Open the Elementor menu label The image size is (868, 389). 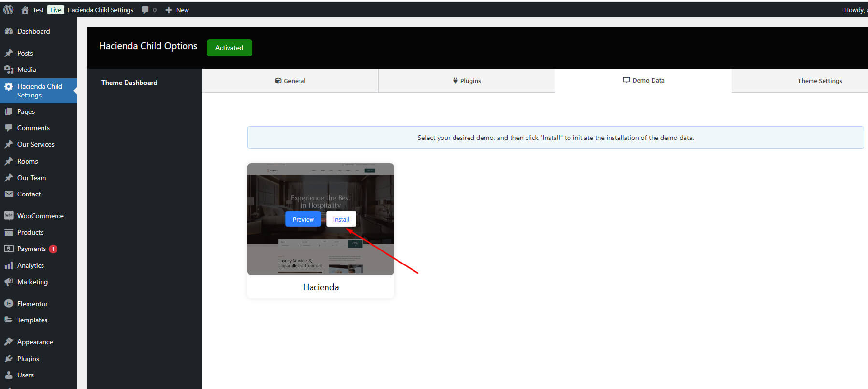[x=32, y=304]
